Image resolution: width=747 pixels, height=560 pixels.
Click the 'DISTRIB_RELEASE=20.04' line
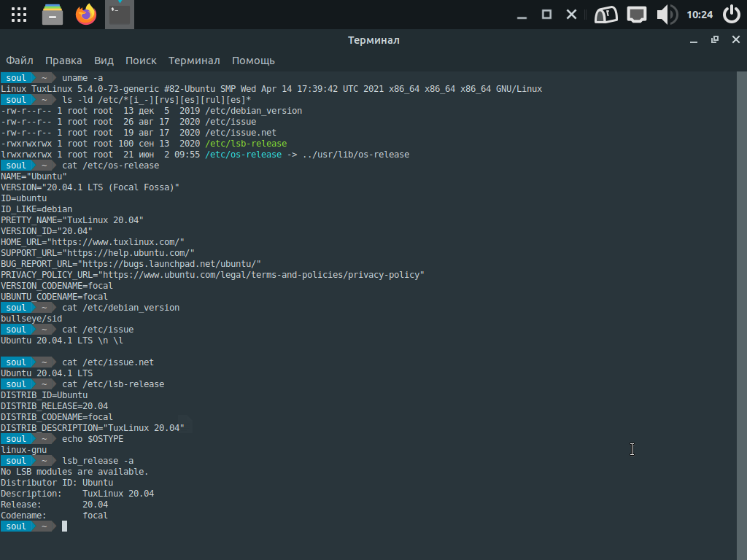point(54,406)
